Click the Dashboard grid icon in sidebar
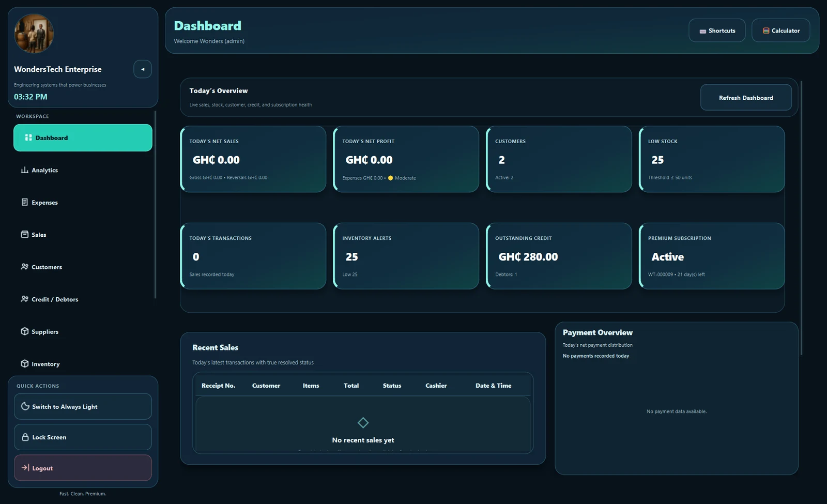This screenshot has height=504, width=827. [x=28, y=138]
